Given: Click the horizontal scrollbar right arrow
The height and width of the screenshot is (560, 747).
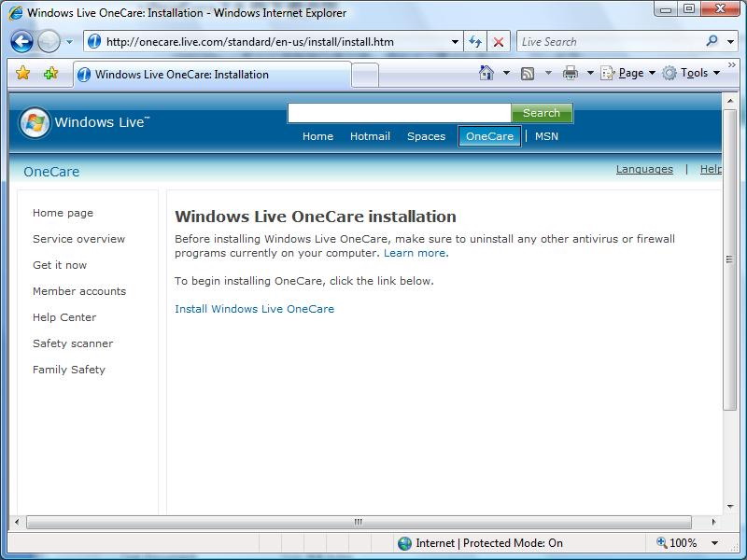Looking at the screenshot, I should click(713, 522).
